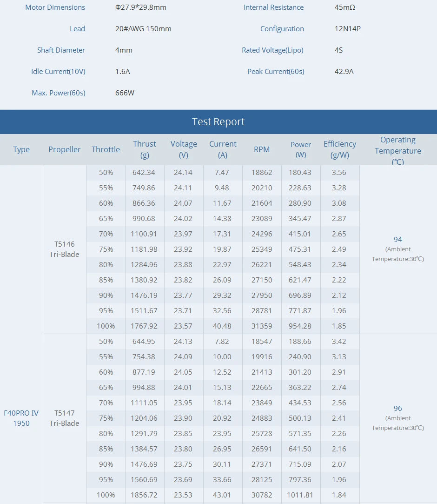The width and height of the screenshot is (437, 504).
Task: Select the operating temperature value 96
Action: (397, 408)
